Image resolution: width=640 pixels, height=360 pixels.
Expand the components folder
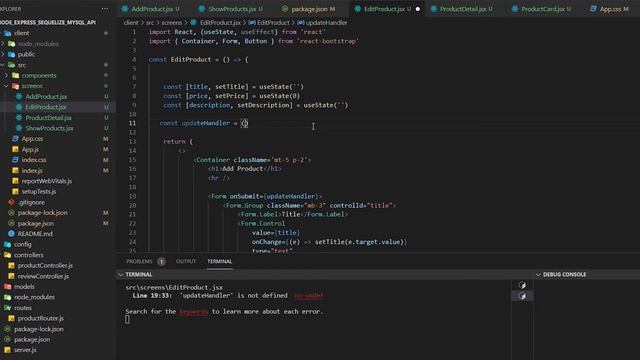(x=39, y=76)
